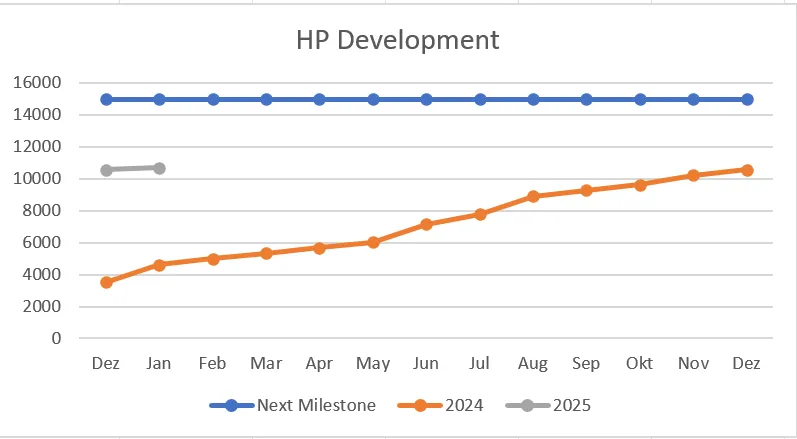Select the orange 2024 Jun data point
The width and height of the screenshot is (797, 439).
pyautogui.click(x=426, y=224)
